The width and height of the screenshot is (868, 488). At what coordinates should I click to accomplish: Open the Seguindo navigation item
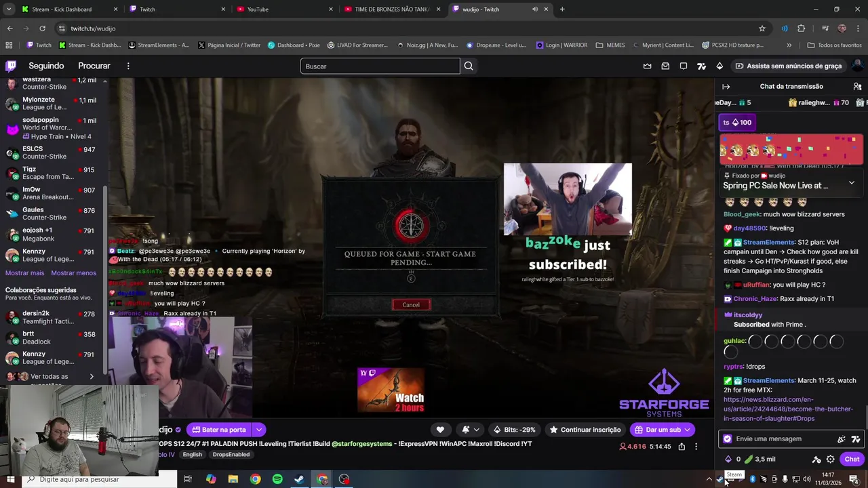[46, 66]
